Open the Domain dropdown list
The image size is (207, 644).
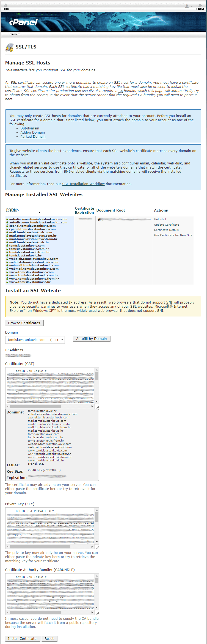(35, 340)
